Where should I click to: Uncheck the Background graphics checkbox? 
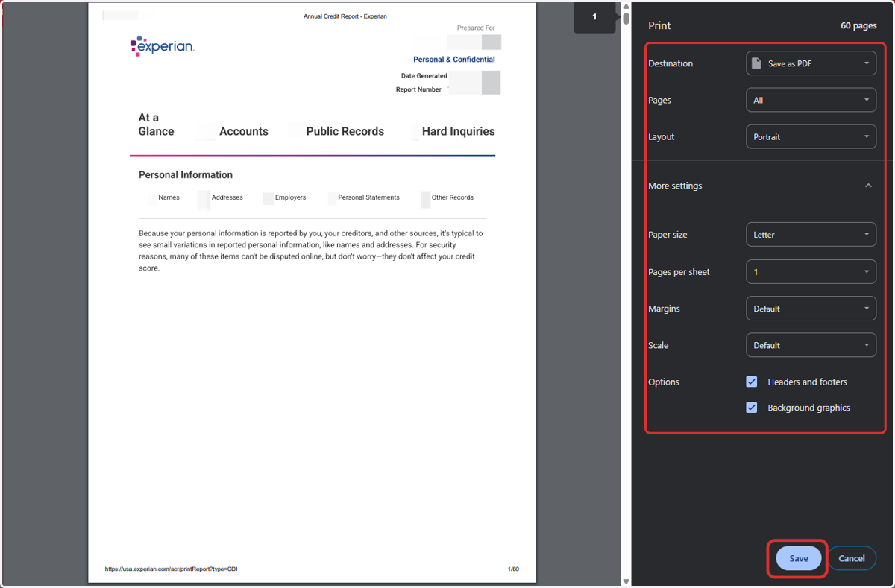pyautogui.click(x=752, y=408)
